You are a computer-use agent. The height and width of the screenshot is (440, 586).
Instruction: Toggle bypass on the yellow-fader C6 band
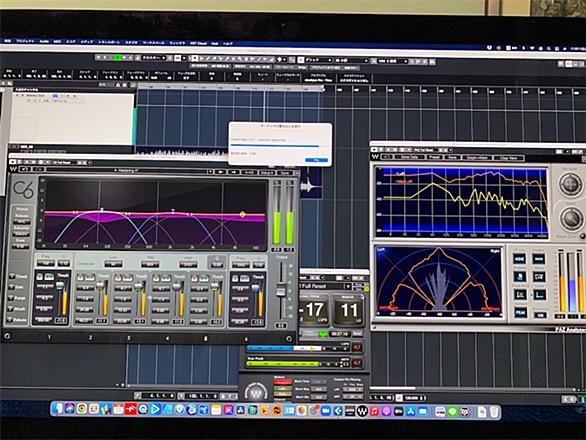click(204, 278)
